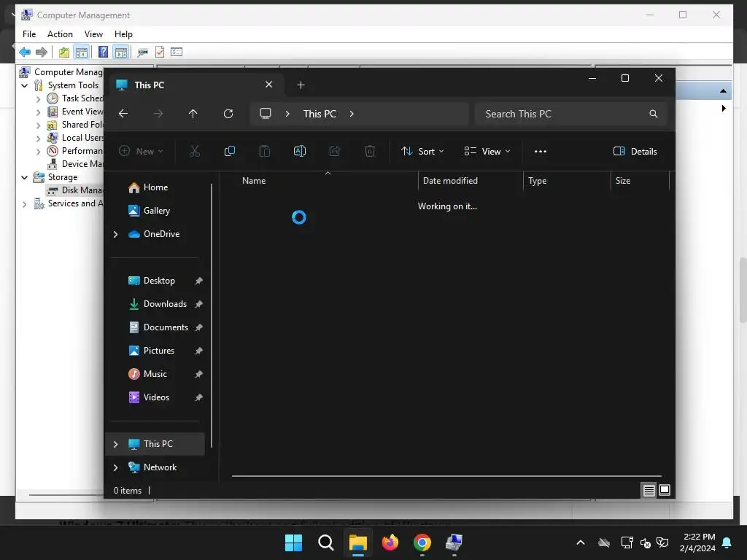This screenshot has height=560, width=747.
Task: Open the Help icon in Computer Management toolbar
Action: (x=103, y=52)
